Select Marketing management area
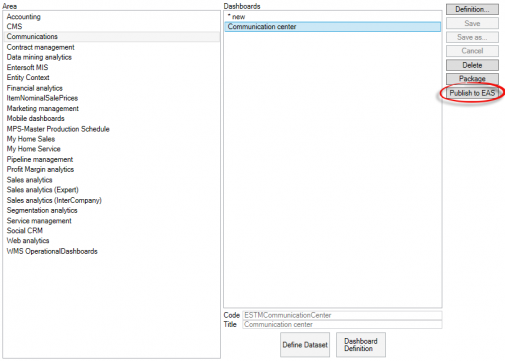The image size is (505, 361). click(x=112, y=108)
